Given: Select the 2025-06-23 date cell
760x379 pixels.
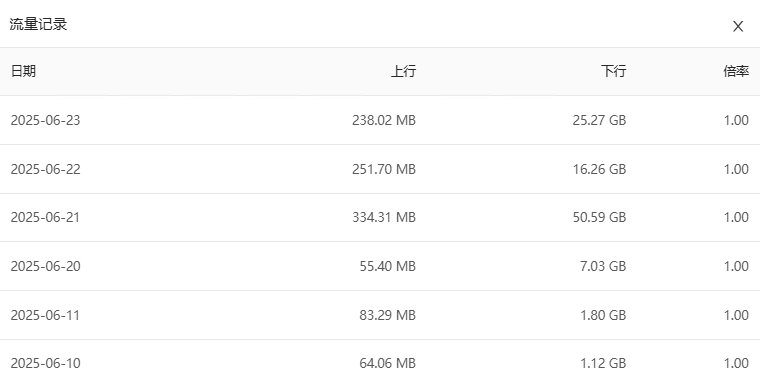Looking at the screenshot, I should (46, 120).
